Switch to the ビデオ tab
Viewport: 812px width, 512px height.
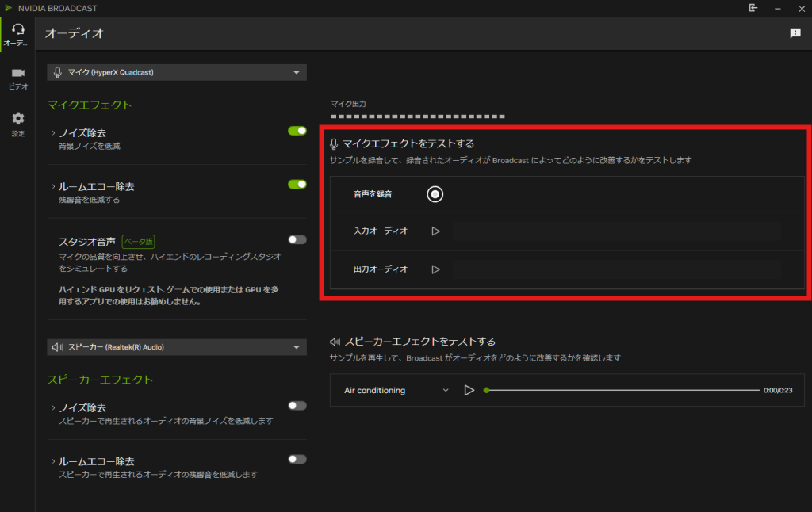[17, 78]
